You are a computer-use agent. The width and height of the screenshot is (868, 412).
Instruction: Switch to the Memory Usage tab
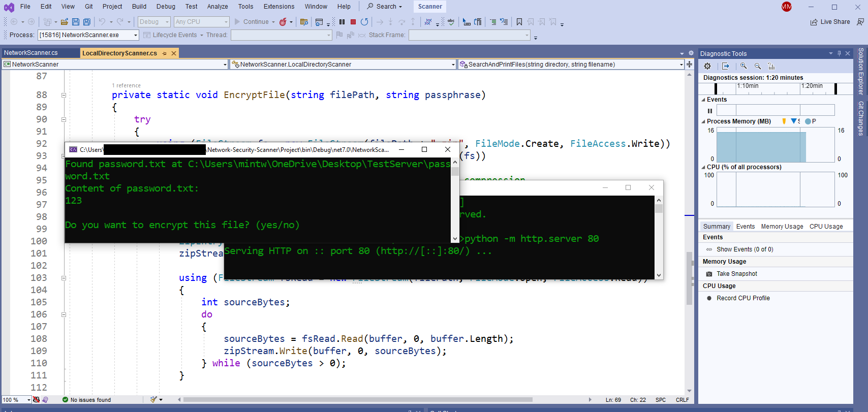[782, 227]
